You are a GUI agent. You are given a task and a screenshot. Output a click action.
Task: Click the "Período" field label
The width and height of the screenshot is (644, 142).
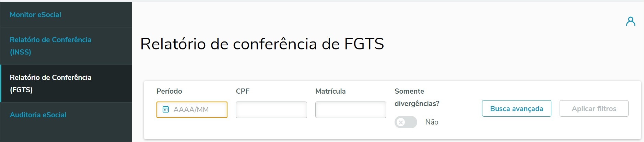[x=169, y=91]
